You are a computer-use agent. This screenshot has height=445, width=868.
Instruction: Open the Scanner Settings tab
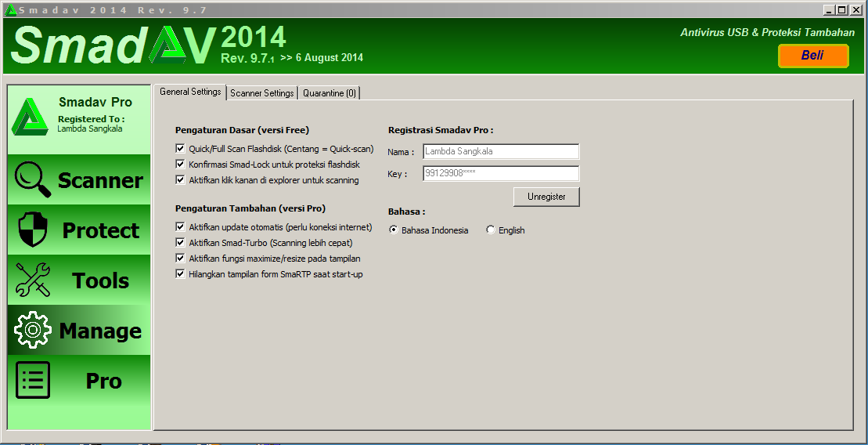click(262, 93)
